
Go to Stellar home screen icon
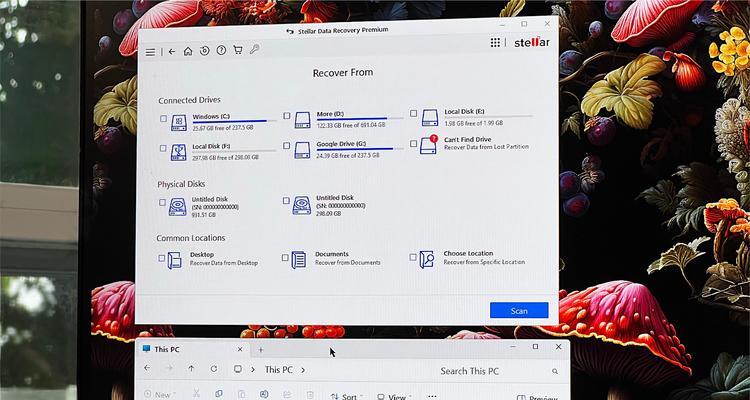tap(188, 51)
